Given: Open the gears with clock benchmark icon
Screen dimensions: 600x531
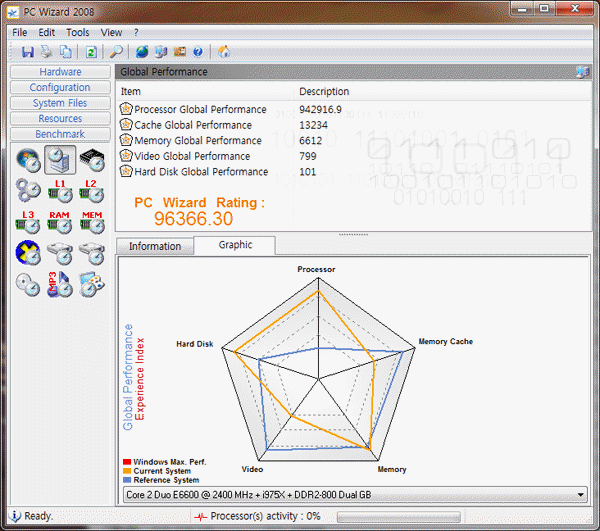Looking at the screenshot, I should (28, 191).
